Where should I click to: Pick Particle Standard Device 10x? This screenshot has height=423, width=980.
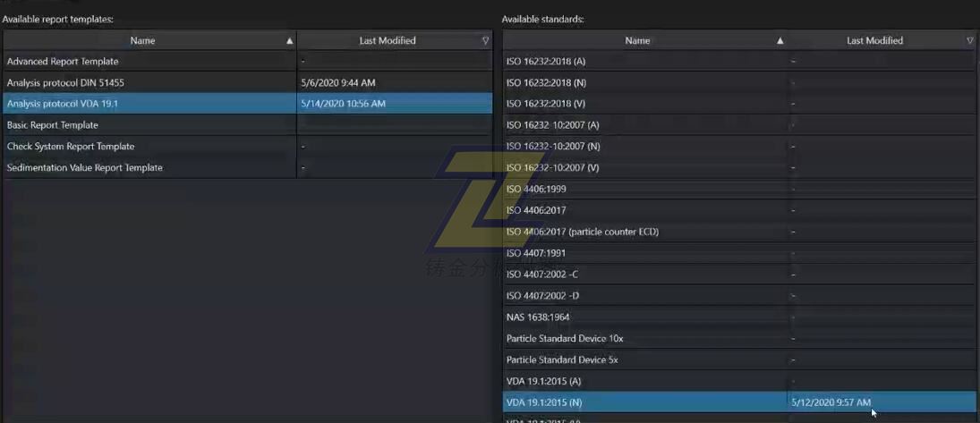tap(564, 339)
